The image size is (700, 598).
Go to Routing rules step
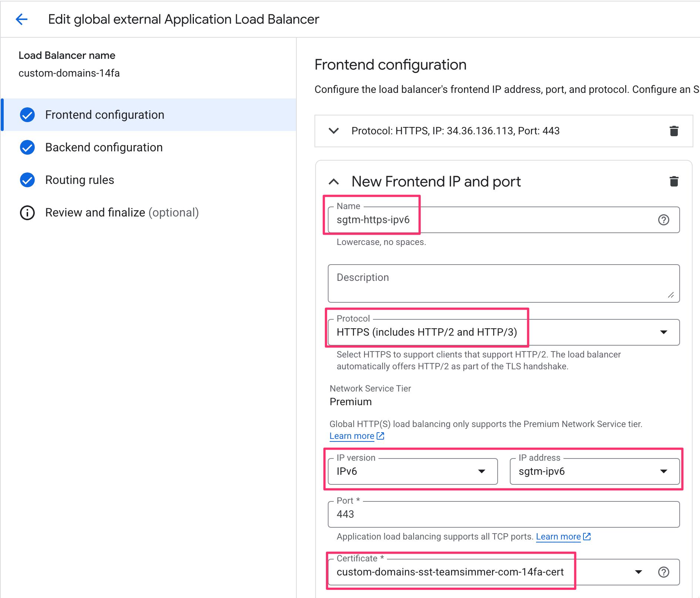tap(80, 180)
